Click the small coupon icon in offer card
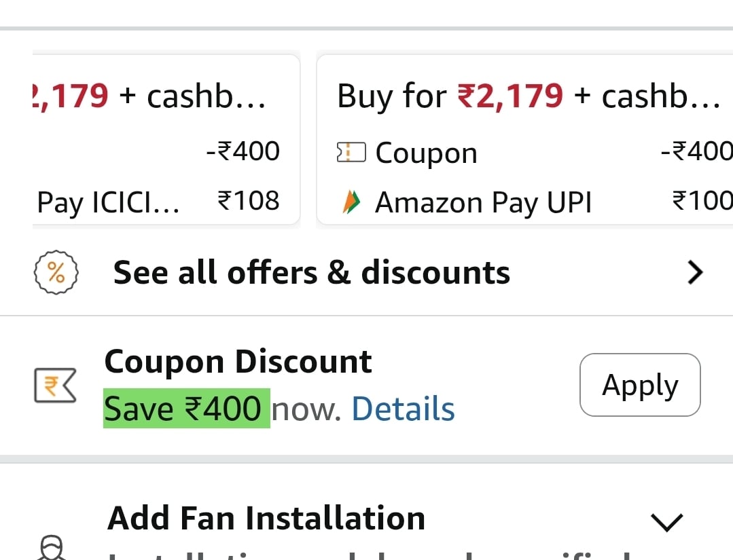Image resolution: width=733 pixels, height=560 pixels. [351, 153]
